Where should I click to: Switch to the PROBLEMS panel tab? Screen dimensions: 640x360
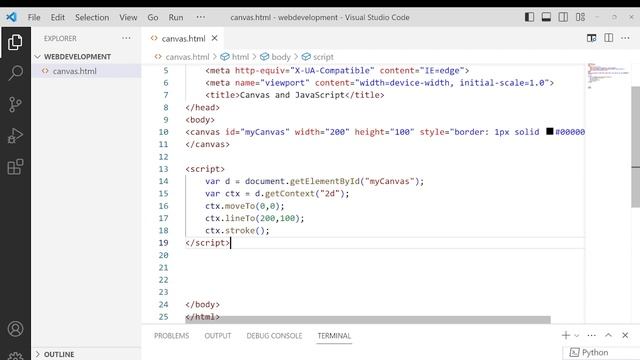[171, 336]
